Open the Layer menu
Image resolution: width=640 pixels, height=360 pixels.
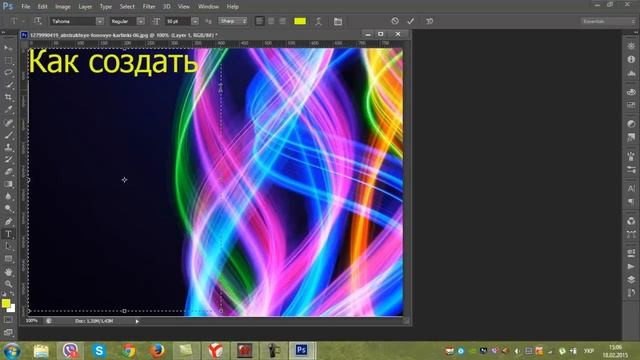point(85,7)
